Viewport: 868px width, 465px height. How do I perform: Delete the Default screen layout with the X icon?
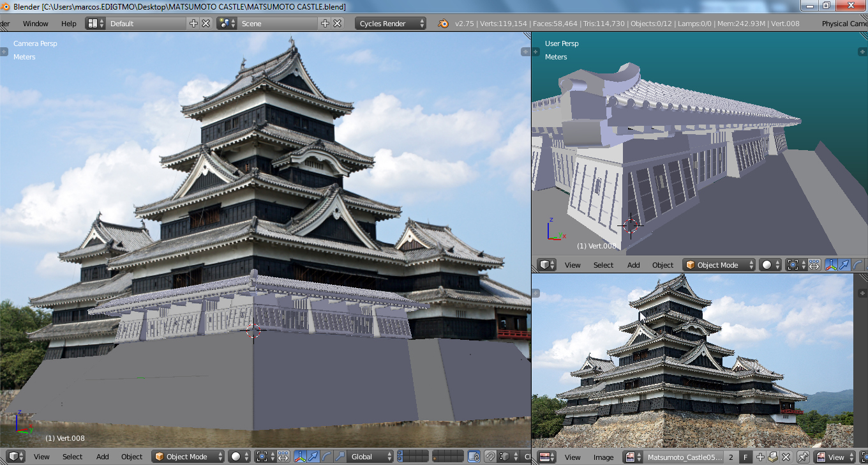pyautogui.click(x=206, y=24)
